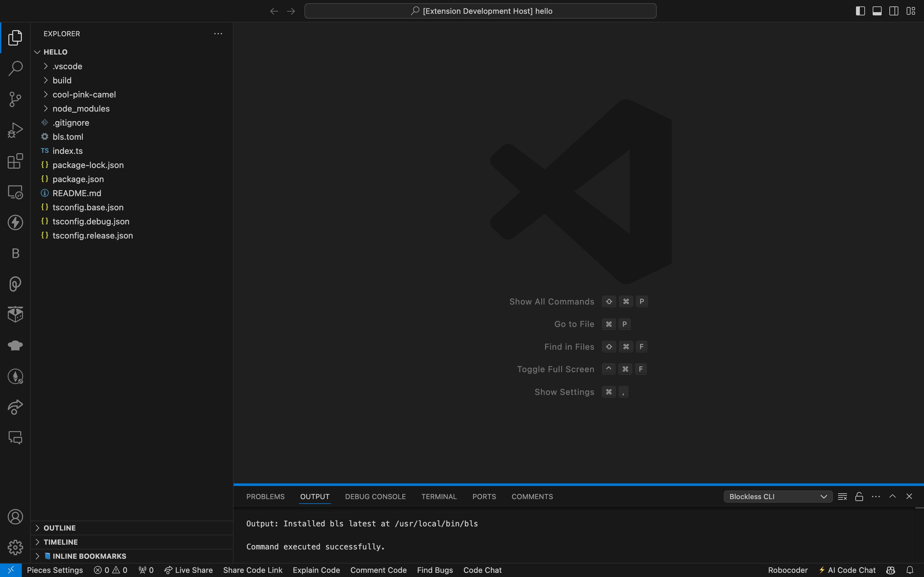Screen dimensions: 924x577
Task: Click the Source Control icon in sidebar
Action: coord(15,99)
